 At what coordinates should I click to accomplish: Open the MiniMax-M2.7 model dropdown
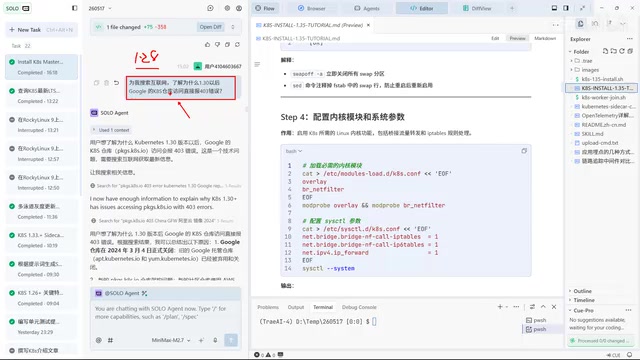click(171, 340)
